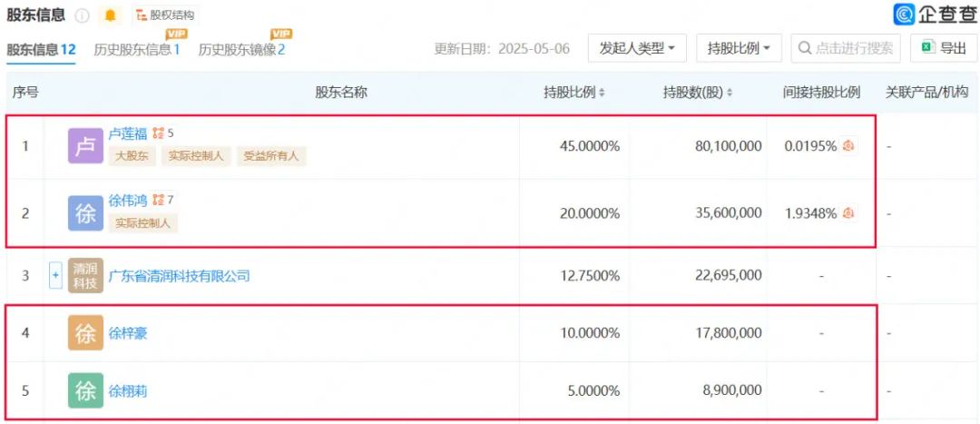Click the 点击进行搜索 search field

[846, 49]
